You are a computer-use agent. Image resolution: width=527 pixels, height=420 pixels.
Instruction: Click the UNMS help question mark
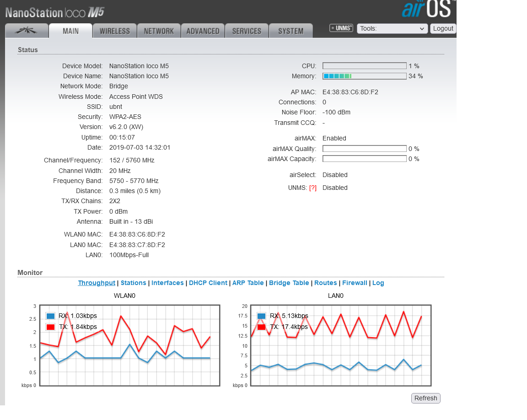pos(313,188)
